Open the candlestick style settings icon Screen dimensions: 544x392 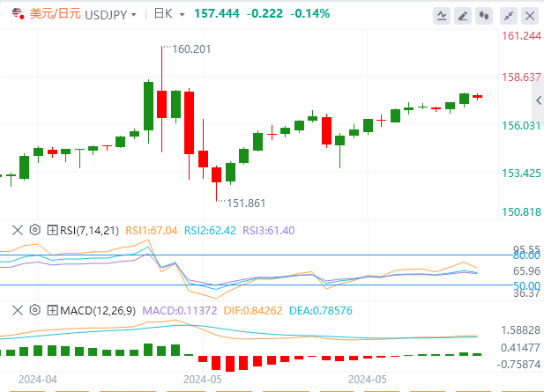484,16
